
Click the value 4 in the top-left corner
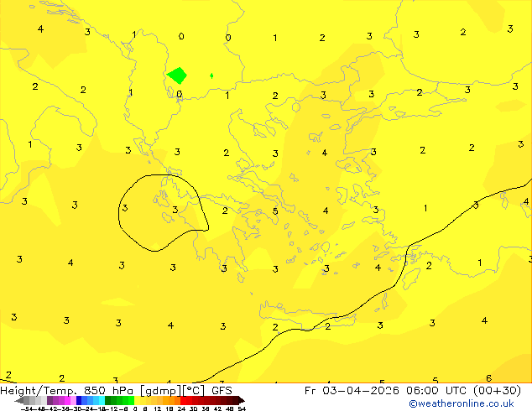click(40, 29)
